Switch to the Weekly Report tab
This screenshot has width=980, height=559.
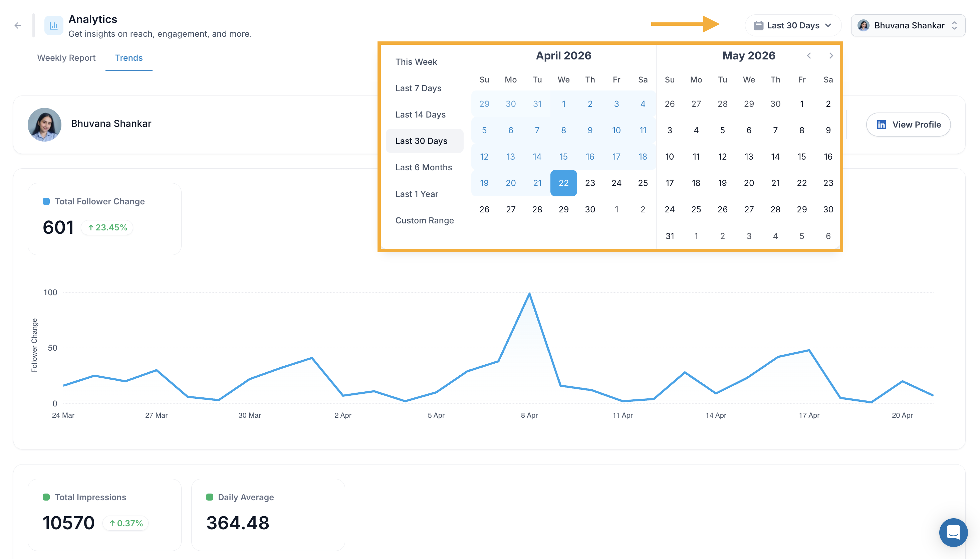tap(66, 57)
